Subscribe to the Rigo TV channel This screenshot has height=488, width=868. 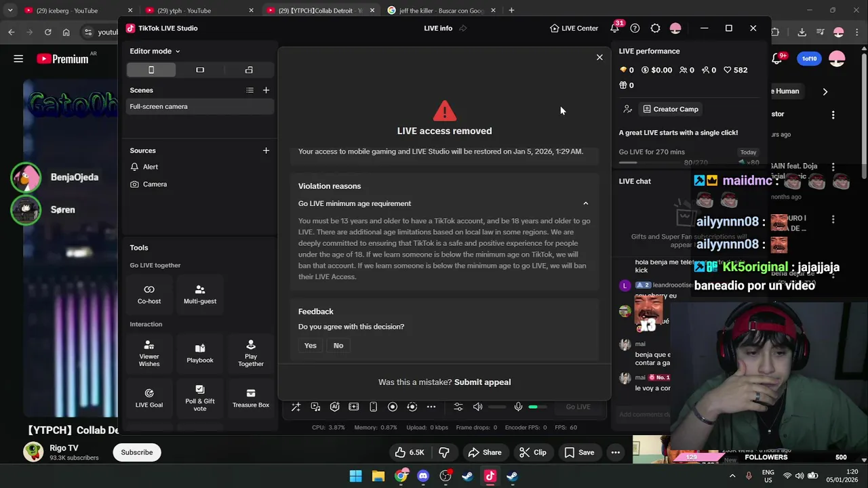(137, 453)
